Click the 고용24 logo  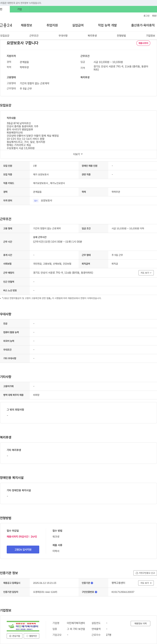coord(6,25)
